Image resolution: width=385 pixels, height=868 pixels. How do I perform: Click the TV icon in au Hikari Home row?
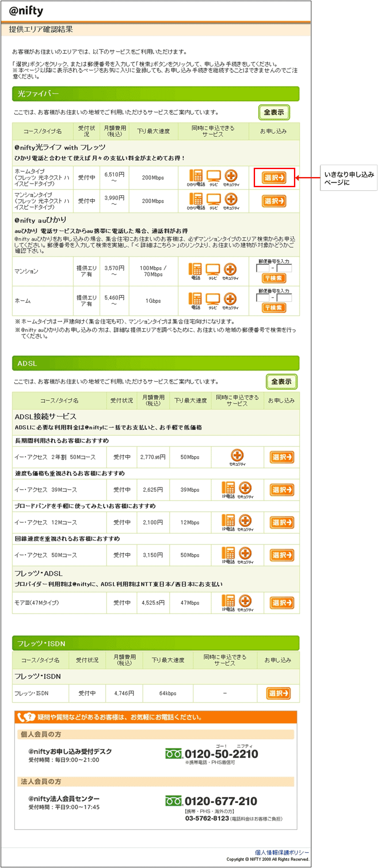[x=213, y=301]
